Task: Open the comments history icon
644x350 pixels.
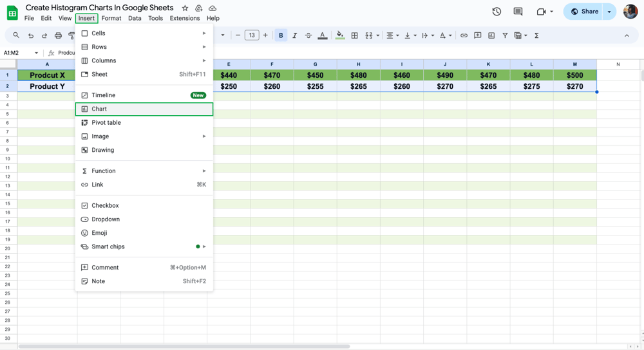Action: tap(518, 12)
